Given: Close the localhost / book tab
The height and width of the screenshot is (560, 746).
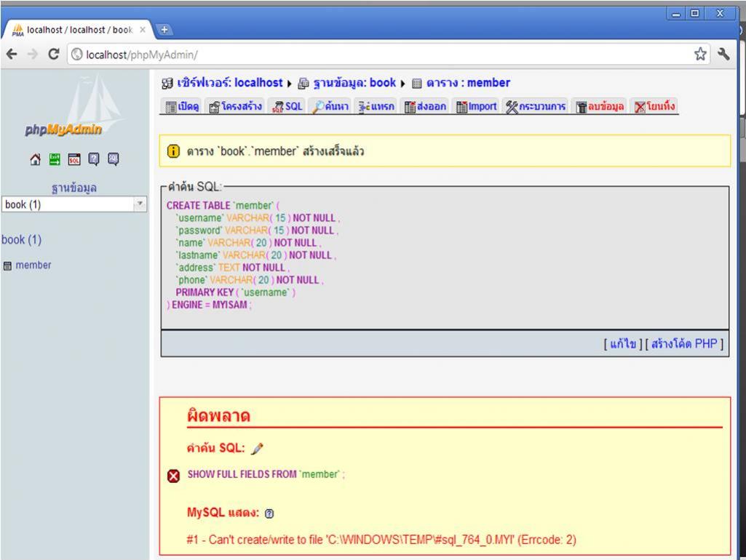Looking at the screenshot, I should click(142, 30).
